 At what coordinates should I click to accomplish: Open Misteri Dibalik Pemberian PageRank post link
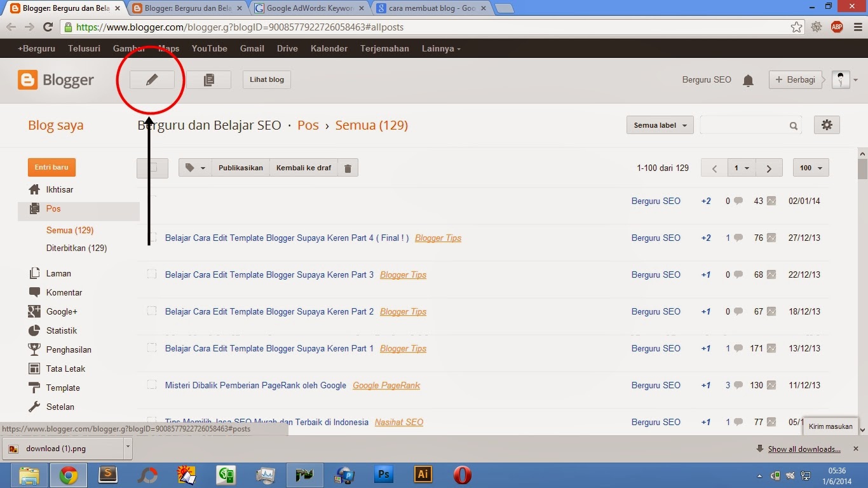click(x=255, y=385)
